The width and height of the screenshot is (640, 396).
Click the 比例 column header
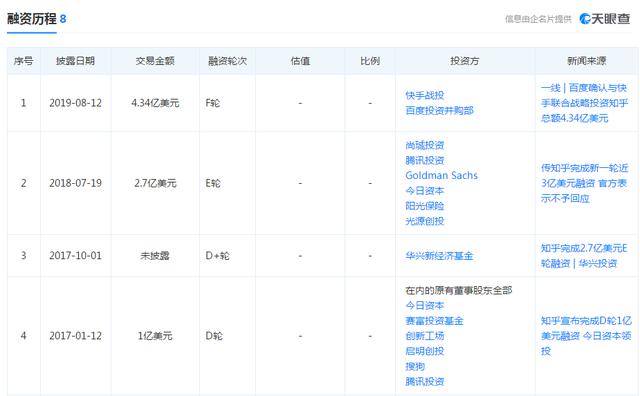[x=370, y=61]
